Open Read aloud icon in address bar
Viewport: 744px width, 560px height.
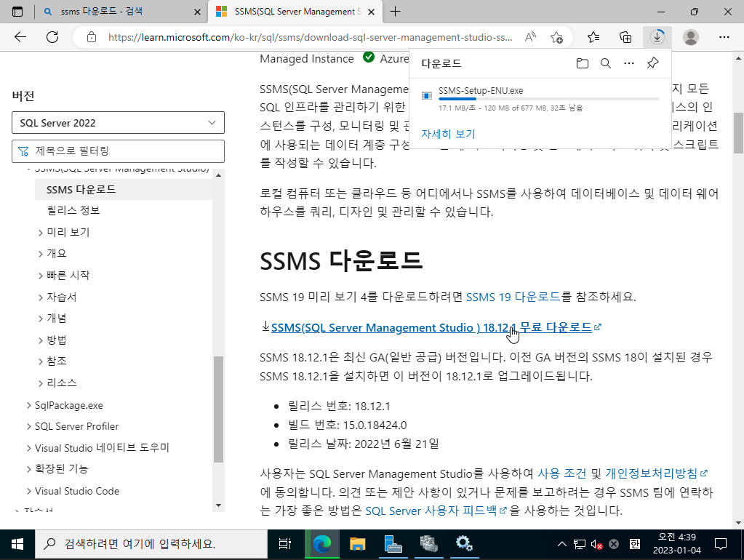(x=530, y=37)
